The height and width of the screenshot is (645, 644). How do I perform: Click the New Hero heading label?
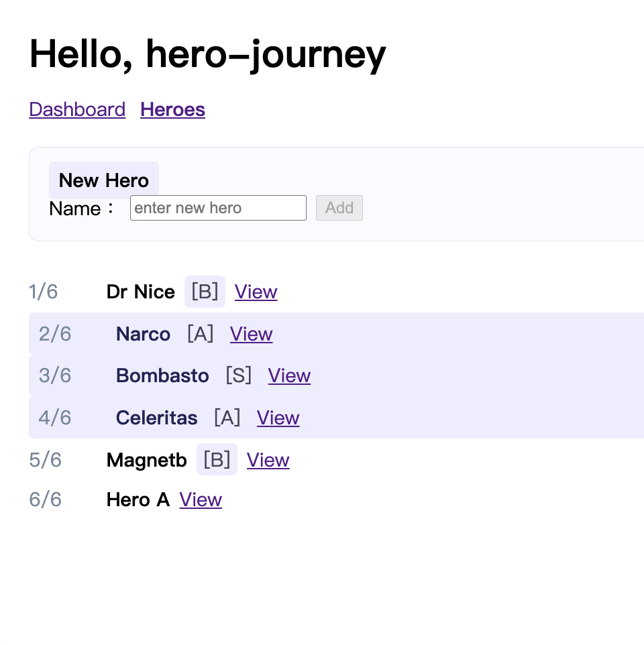[x=104, y=180]
